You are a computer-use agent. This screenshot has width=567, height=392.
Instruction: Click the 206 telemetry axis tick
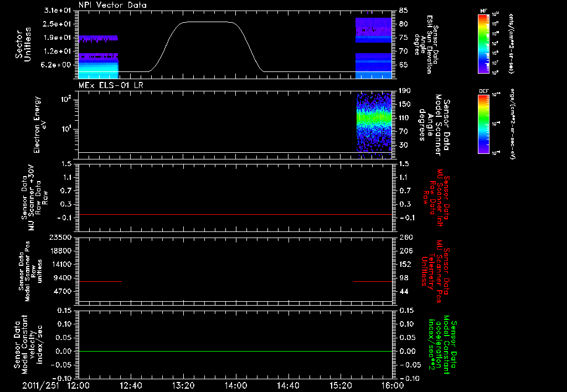point(405,251)
